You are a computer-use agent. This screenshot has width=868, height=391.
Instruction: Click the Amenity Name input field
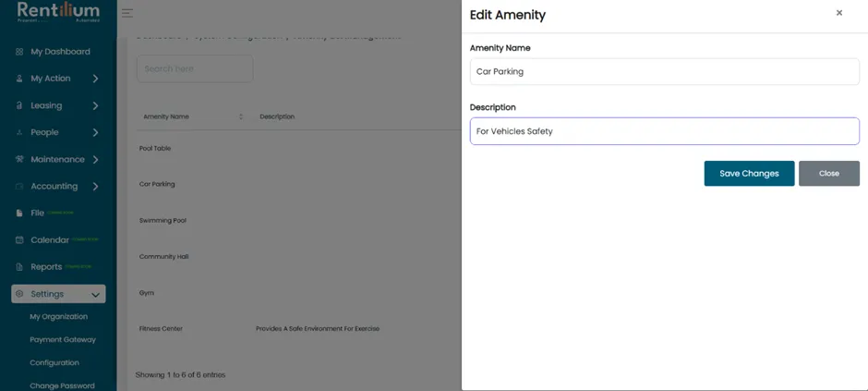tap(664, 71)
